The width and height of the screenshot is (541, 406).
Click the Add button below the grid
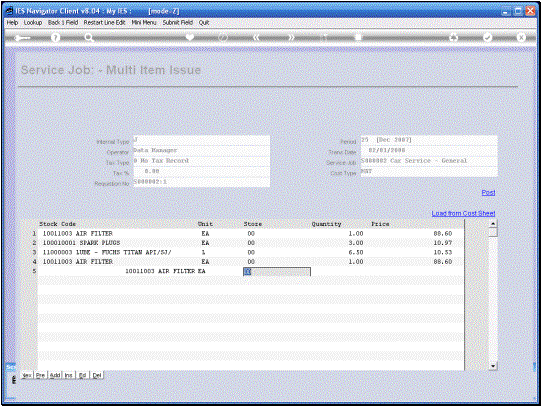[x=55, y=375]
